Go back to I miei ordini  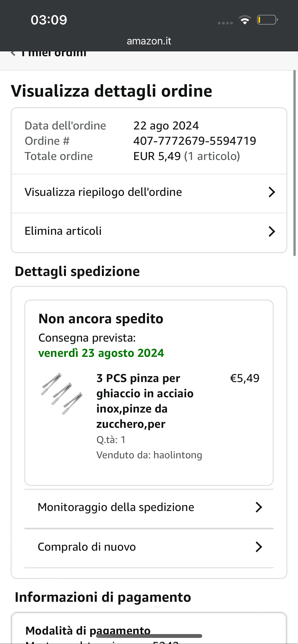(54, 54)
